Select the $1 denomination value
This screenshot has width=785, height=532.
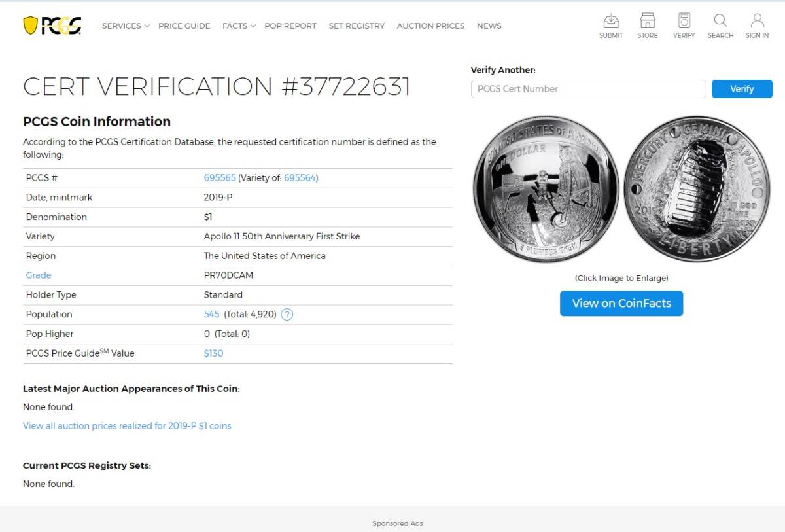[208, 217]
